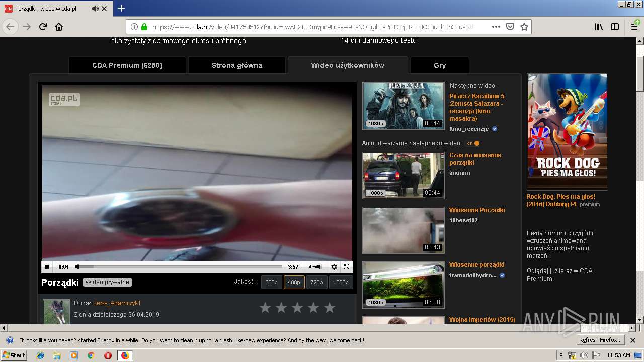Select 480p video quality
This screenshot has height=362, width=644.
pos(294,282)
